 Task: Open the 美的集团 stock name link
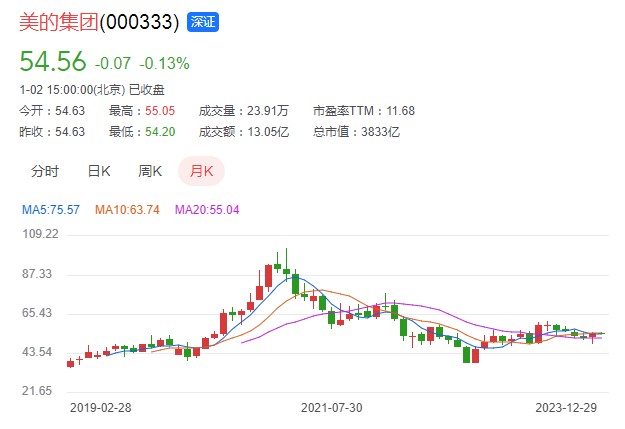59,22
